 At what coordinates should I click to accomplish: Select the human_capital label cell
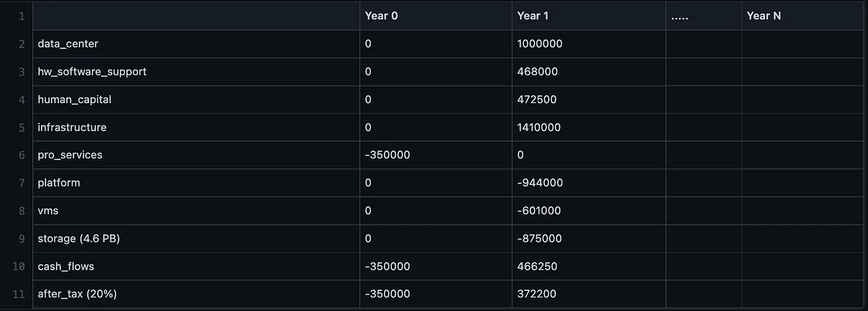74,99
